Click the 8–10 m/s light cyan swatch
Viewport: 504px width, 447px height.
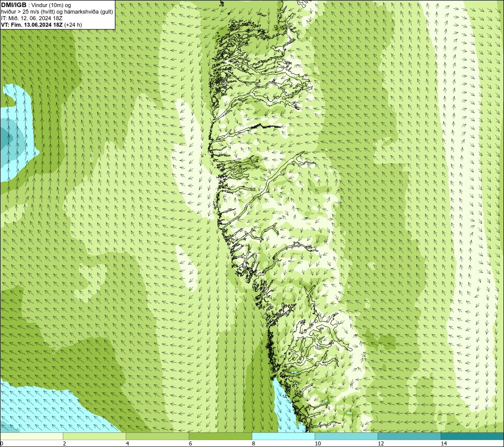point(283,436)
